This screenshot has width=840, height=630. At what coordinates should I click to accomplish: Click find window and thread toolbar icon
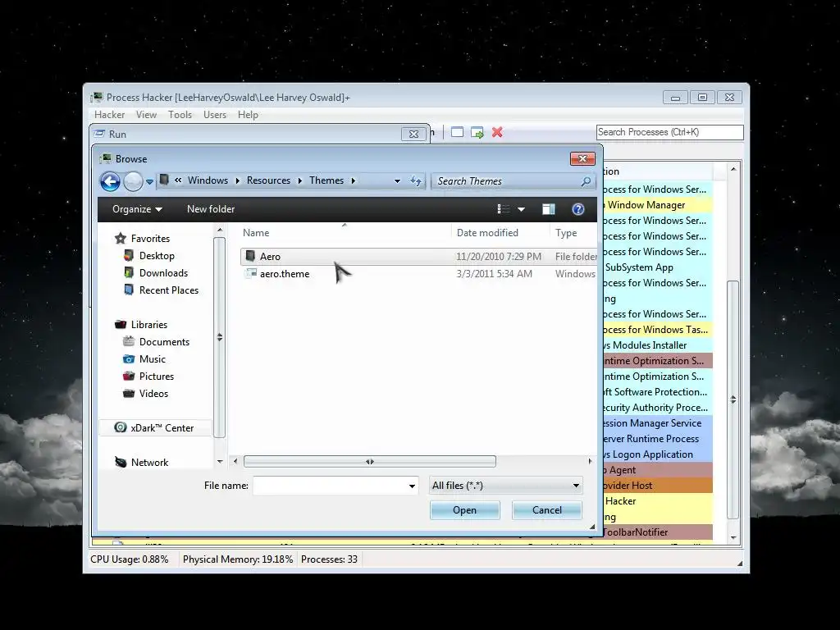pyautogui.click(x=477, y=132)
